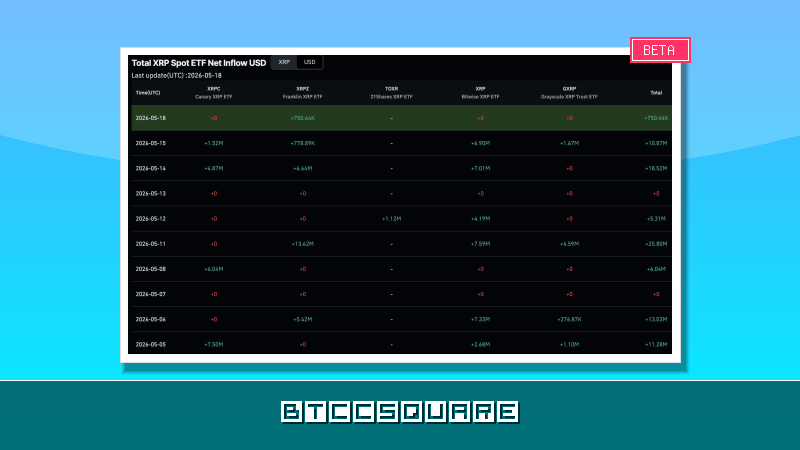Click the +4.19M Bitwise value
This screenshot has width=800, height=450.
(480, 219)
